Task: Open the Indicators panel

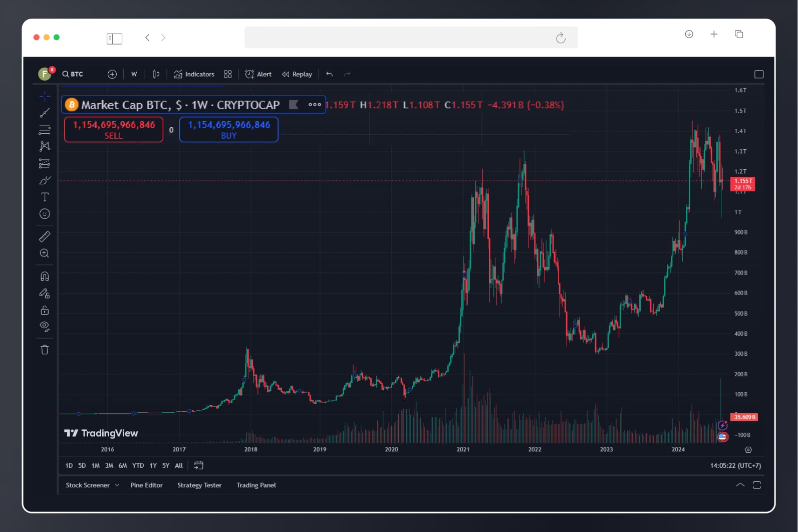Action: click(x=194, y=74)
